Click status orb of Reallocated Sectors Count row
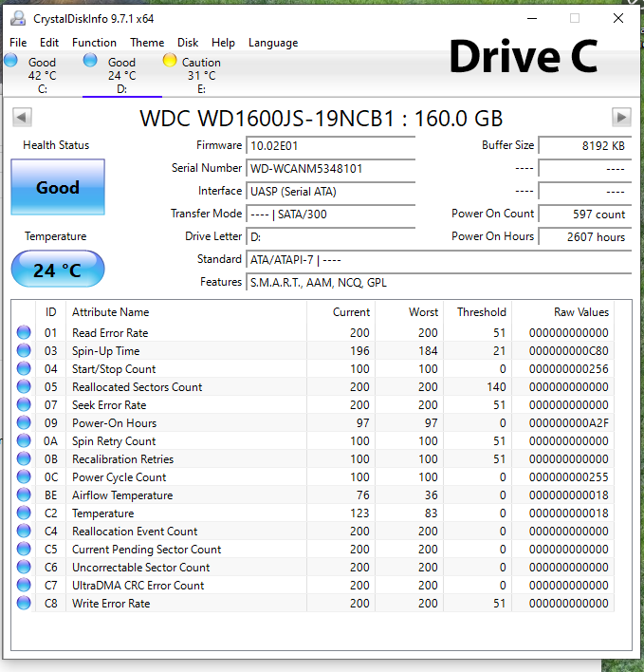 [x=24, y=386]
